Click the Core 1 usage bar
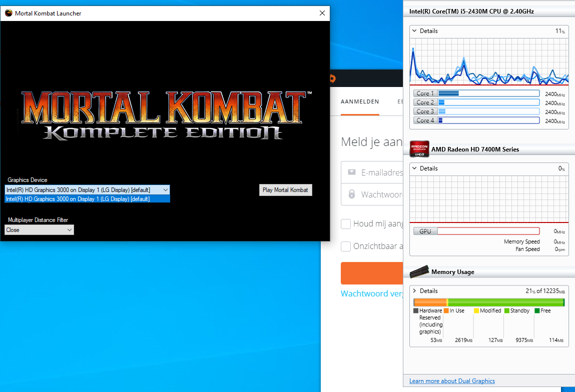Viewport: 575px width, 392px height. point(488,93)
